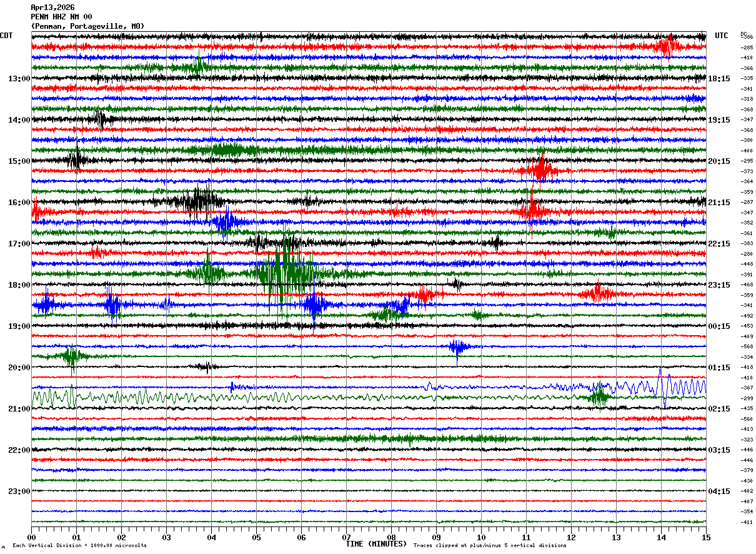This screenshot has width=756, height=554.
Task: Click the location "(Penman, Portageville, MO)"
Action: pos(87,26)
